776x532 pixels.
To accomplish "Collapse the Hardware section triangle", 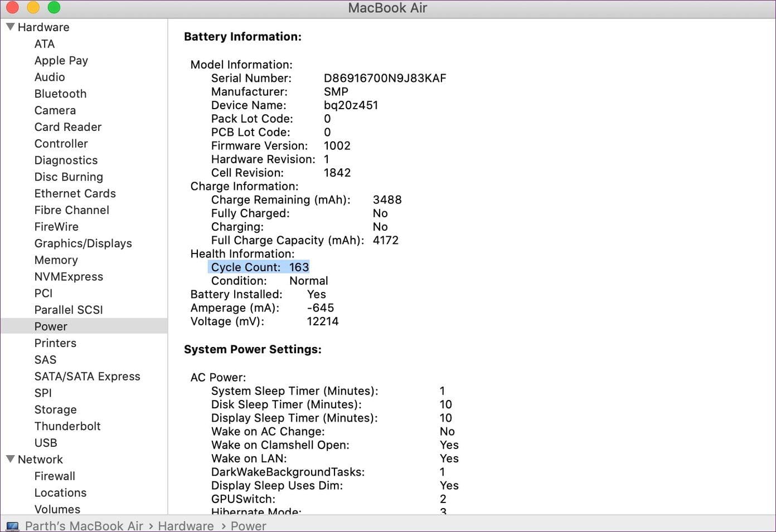I will click(10, 27).
